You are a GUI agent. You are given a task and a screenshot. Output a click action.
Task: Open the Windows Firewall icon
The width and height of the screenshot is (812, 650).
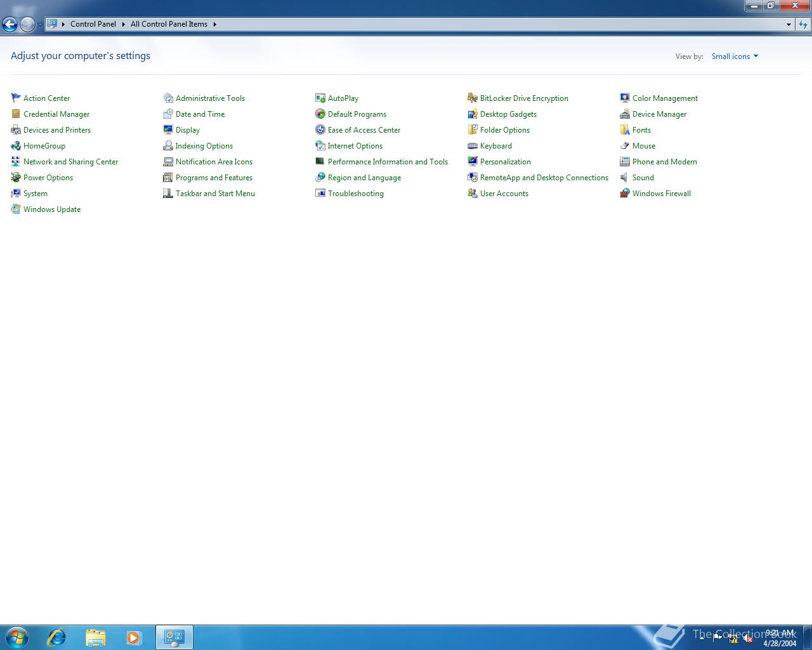click(x=625, y=193)
